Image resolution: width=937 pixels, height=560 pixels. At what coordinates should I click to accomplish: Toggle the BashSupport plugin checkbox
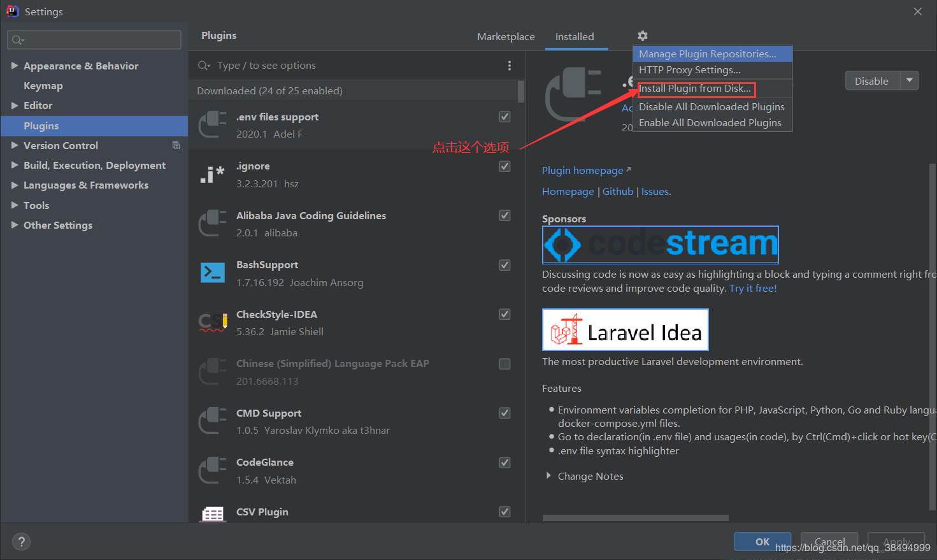505,265
